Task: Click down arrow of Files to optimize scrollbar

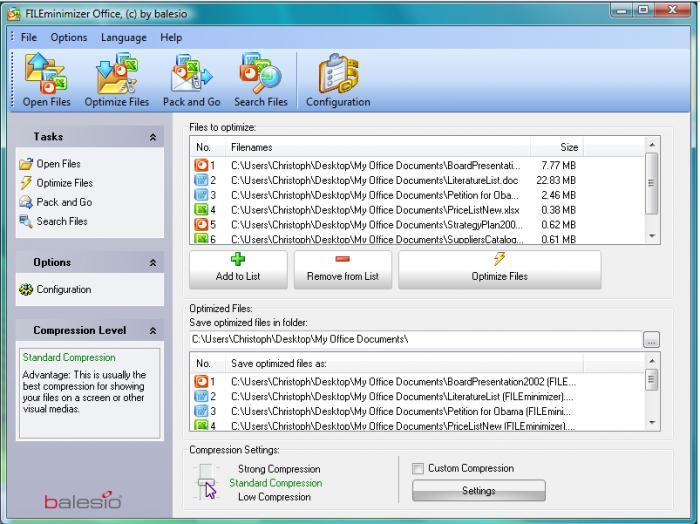Action: [x=652, y=236]
